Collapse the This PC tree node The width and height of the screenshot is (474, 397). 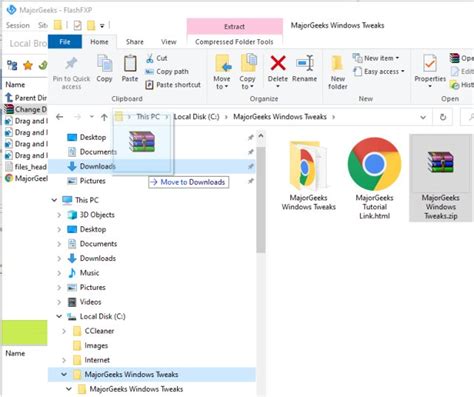54,200
